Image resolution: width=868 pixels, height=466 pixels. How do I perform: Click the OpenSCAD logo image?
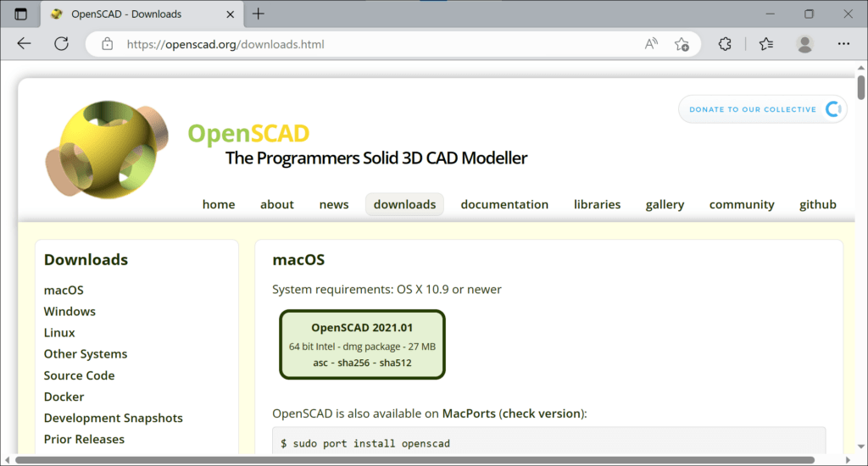pyautogui.click(x=107, y=149)
